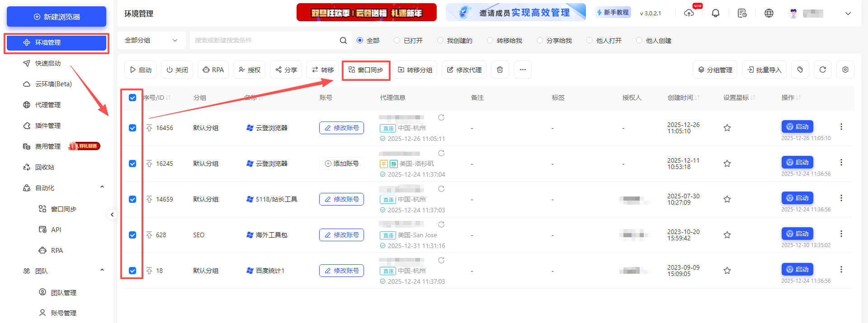Refresh proxy for row 628

click(x=441, y=225)
